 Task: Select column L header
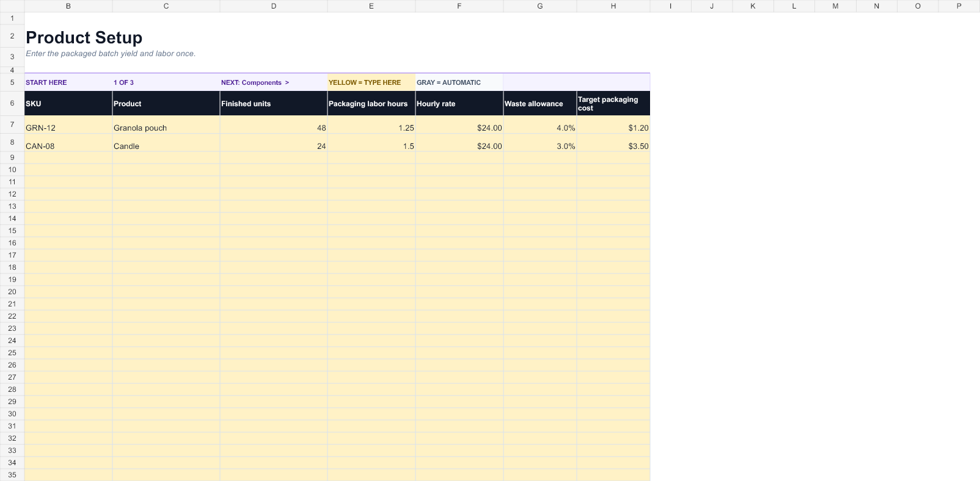[x=794, y=6]
